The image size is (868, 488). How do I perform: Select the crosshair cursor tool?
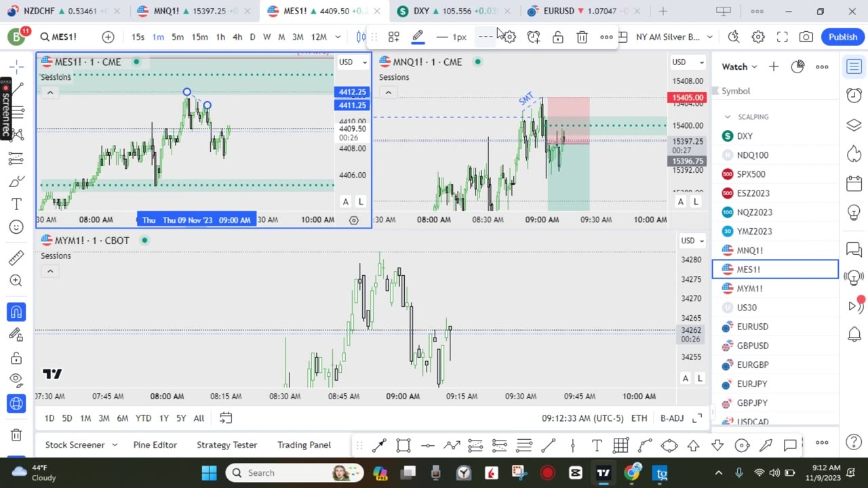(x=17, y=66)
